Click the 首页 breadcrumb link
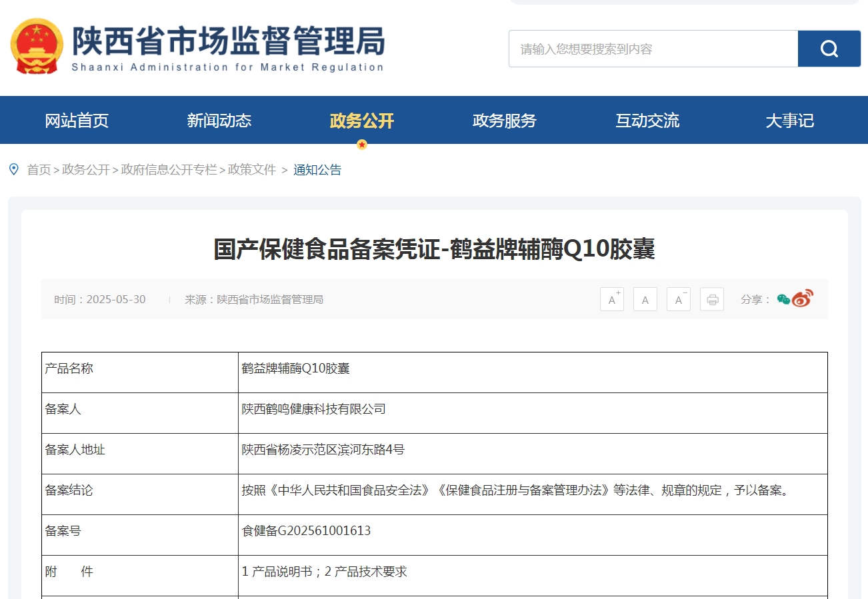This screenshot has width=868, height=599. tap(37, 169)
